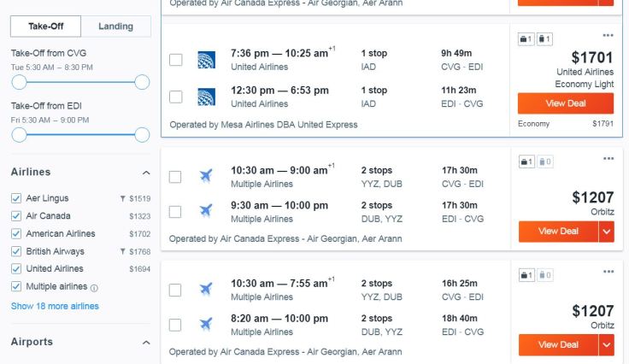Tick the checkbox for the 7:36 pm United flight

[175, 60]
